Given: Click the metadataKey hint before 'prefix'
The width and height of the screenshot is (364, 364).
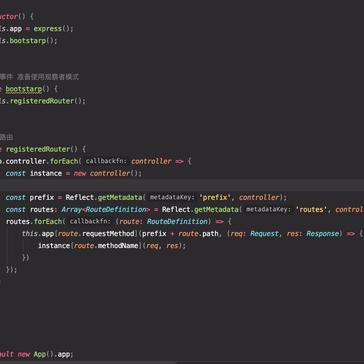Looking at the screenshot, I should click(172, 198).
